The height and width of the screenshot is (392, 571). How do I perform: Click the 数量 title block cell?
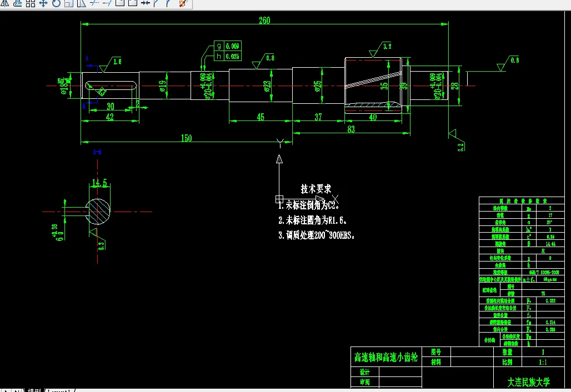508,352
